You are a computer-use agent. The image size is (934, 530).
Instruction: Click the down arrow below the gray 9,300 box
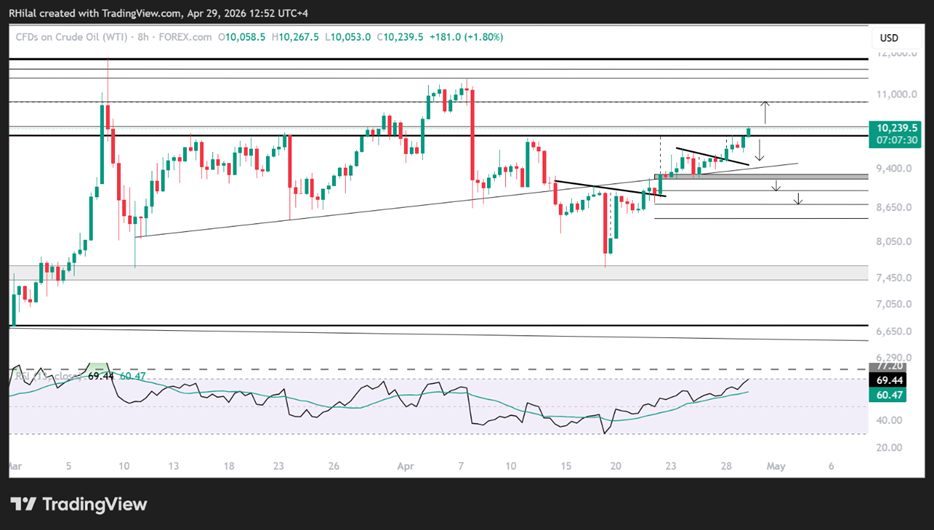coord(776,185)
